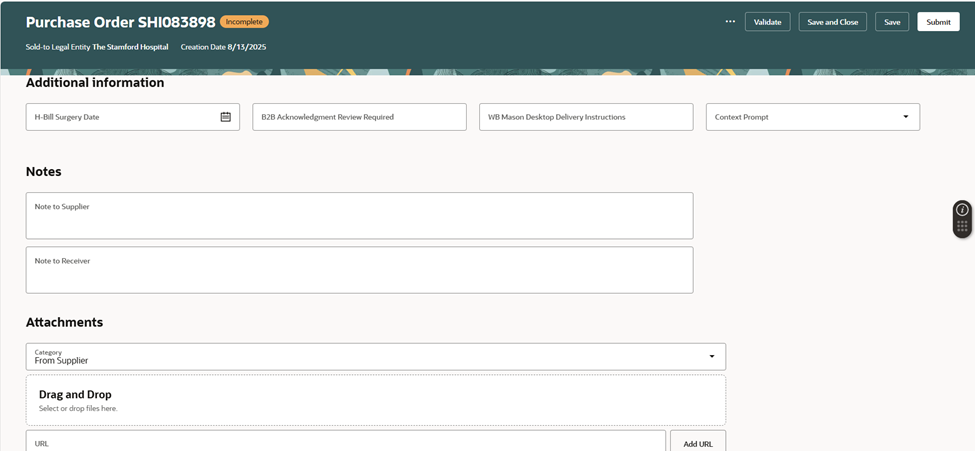Click the info icon on the side widget
This screenshot has width=975, height=451.
pos(962,210)
